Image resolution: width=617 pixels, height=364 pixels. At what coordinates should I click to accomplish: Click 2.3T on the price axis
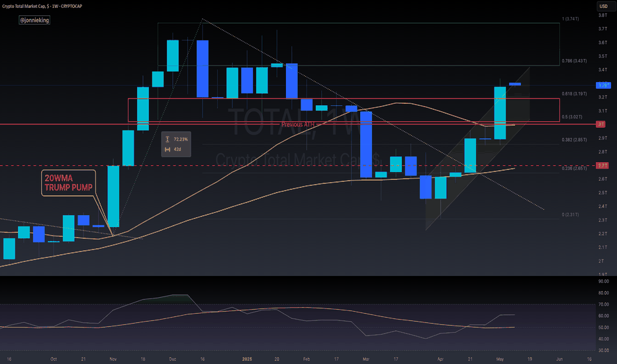[x=602, y=220]
